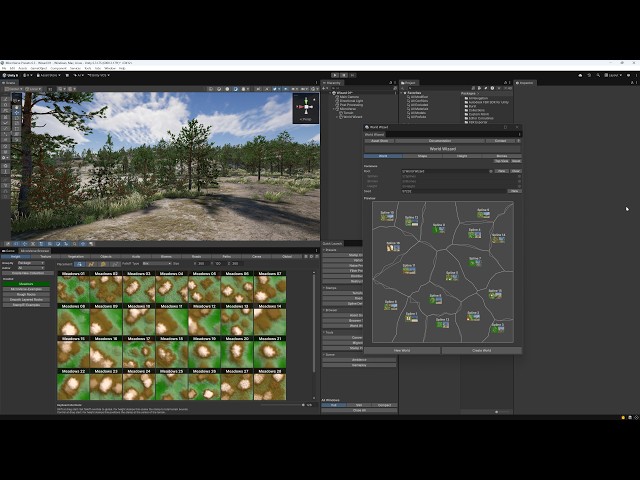Select the Move tool in scene overlay

pos(16,112)
